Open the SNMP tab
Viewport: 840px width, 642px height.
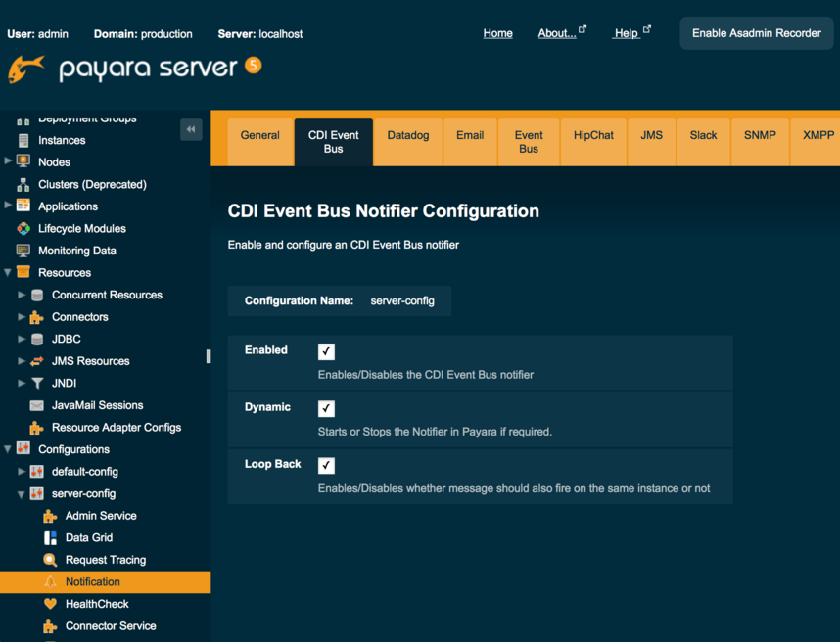760,142
